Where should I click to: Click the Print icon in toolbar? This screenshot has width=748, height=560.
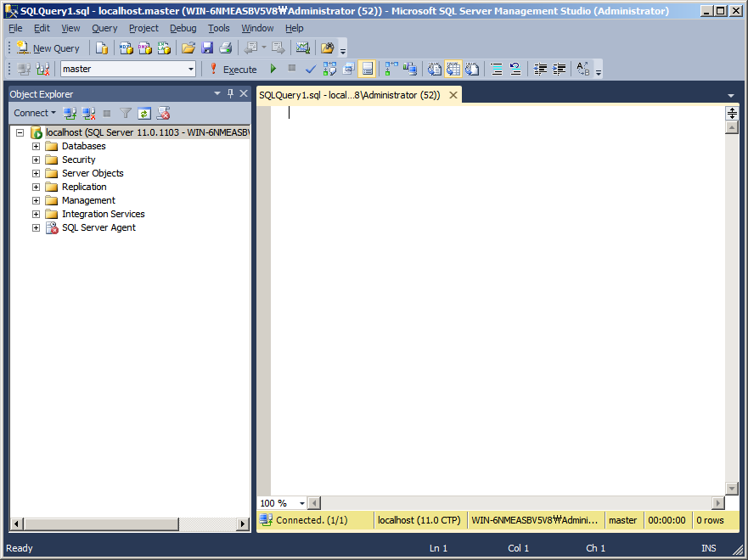(x=226, y=48)
